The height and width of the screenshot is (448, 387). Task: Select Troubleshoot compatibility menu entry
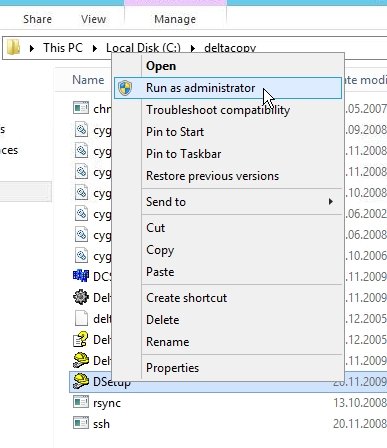point(218,110)
